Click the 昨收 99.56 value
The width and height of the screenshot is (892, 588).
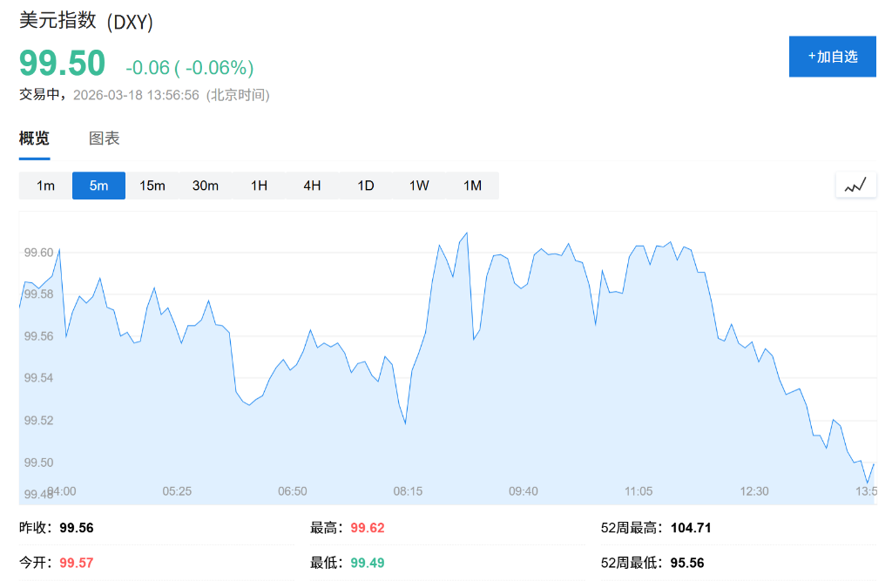click(x=79, y=527)
